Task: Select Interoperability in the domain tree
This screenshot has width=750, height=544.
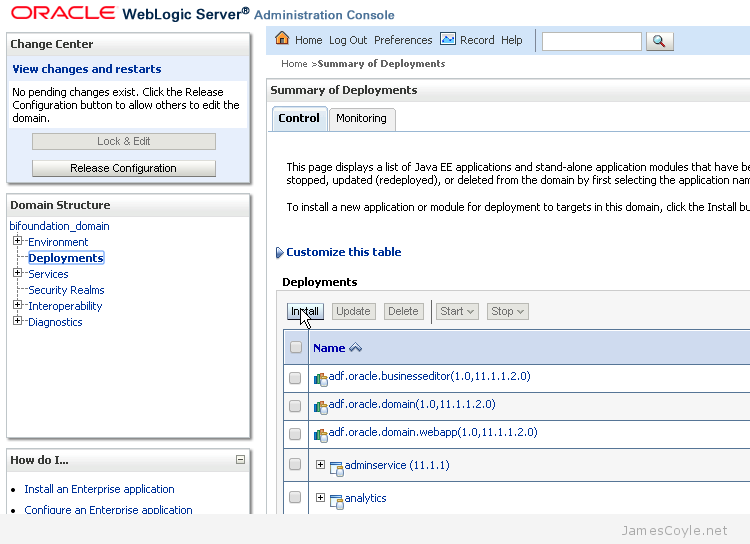Action: pos(65,306)
